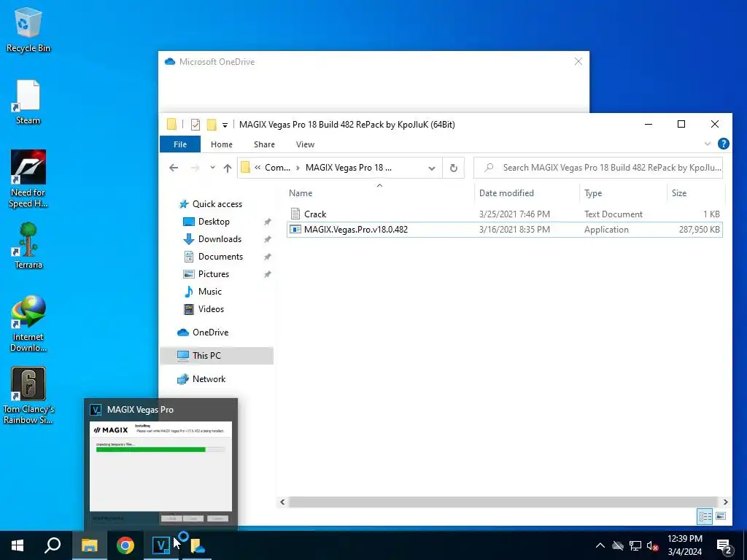Click the File Explorer taskbar icon
The width and height of the screenshot is (747, 560).
coord(89,545)
